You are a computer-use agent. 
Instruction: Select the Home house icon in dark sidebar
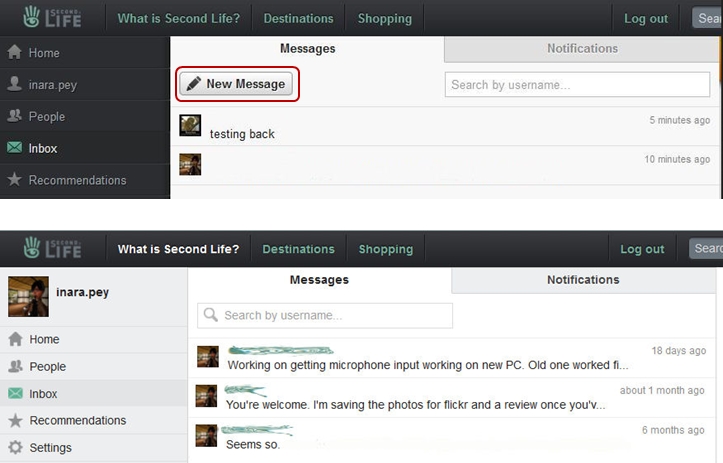15,53
